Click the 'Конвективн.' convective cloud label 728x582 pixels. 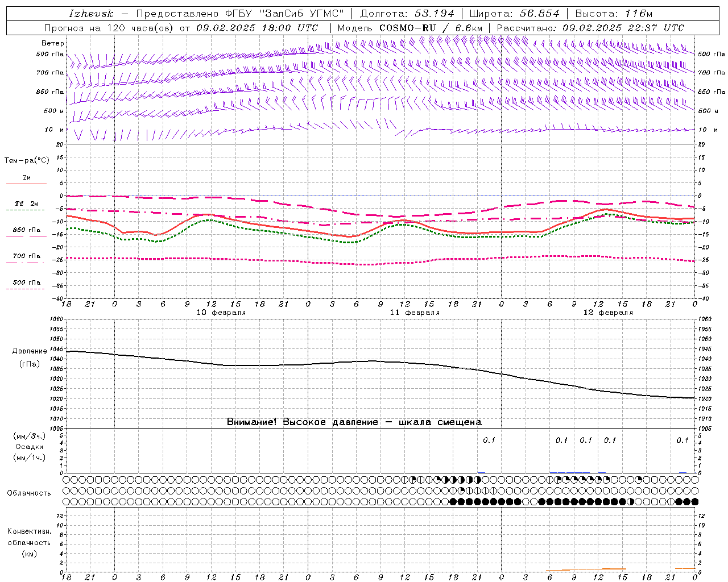pos(29,531)
